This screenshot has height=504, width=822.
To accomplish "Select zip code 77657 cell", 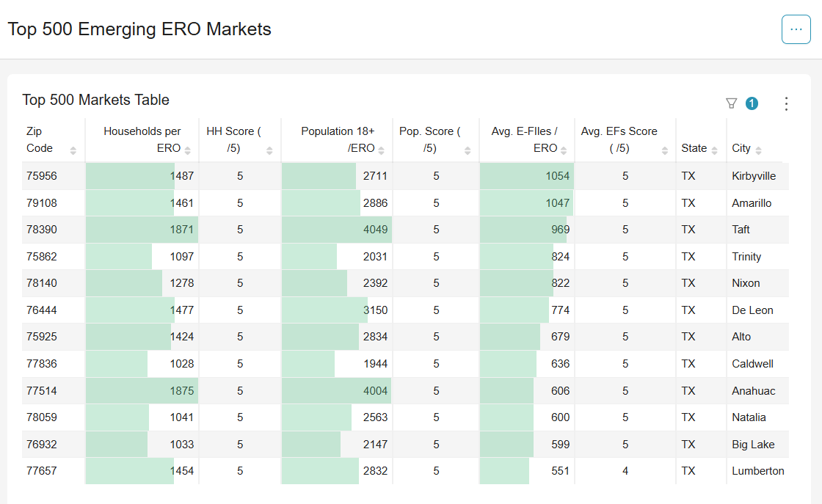I will [53, 471].
